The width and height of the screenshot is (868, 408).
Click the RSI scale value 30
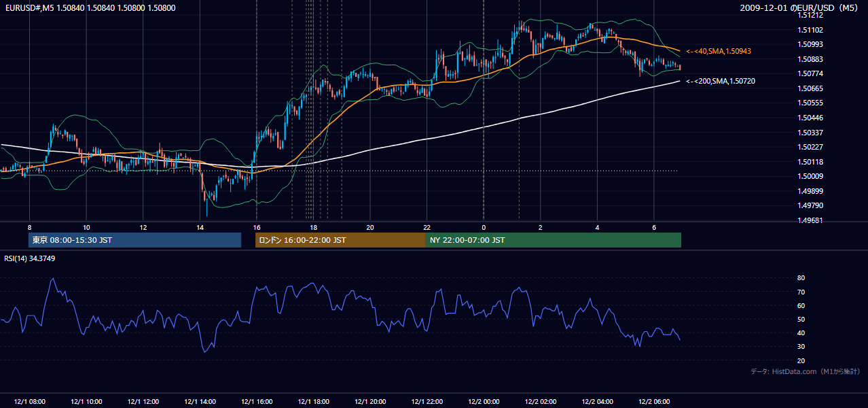pyautogui.click(x=801, y=347)
